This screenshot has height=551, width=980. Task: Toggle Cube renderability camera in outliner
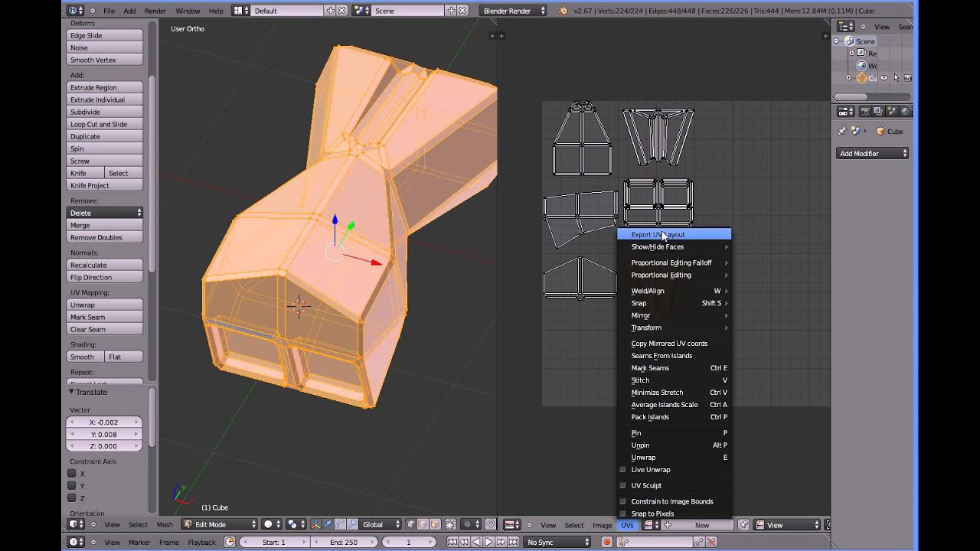click(908, 78)
